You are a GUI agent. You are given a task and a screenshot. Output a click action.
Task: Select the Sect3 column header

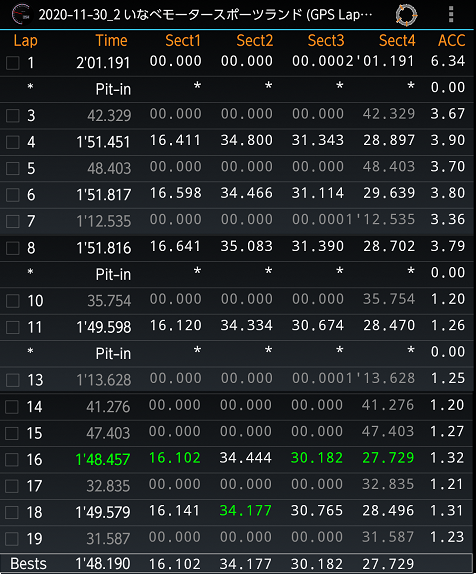(x=326, y=40)
